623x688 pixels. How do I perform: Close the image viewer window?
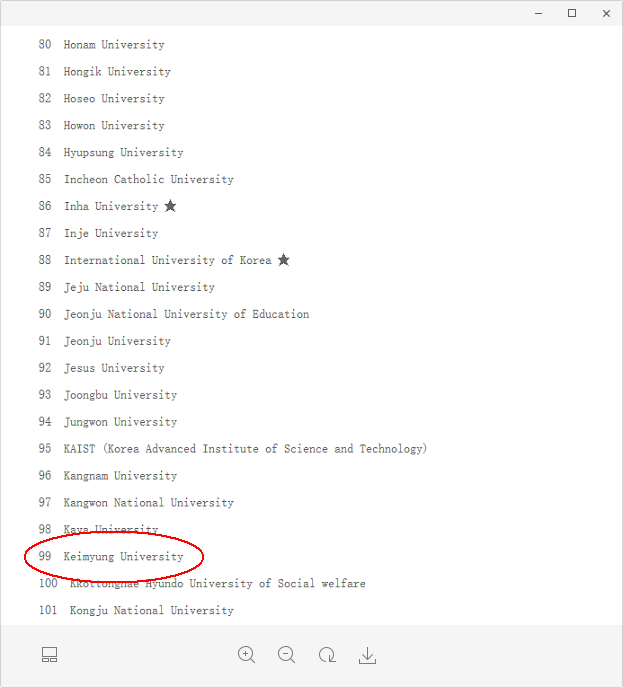[x=606, y=13]
